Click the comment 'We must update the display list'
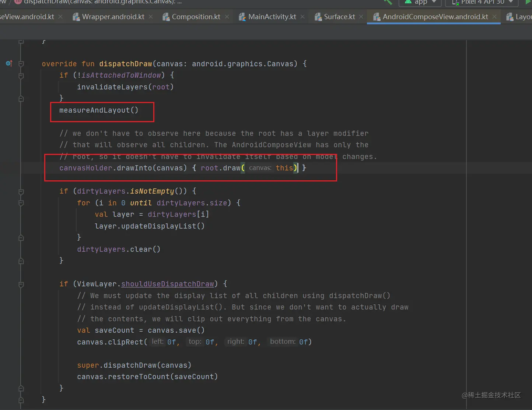 [x=234, y=296]
